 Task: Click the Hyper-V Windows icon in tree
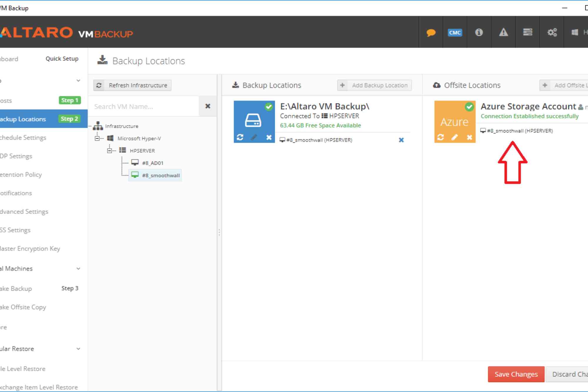click(111, 138)
